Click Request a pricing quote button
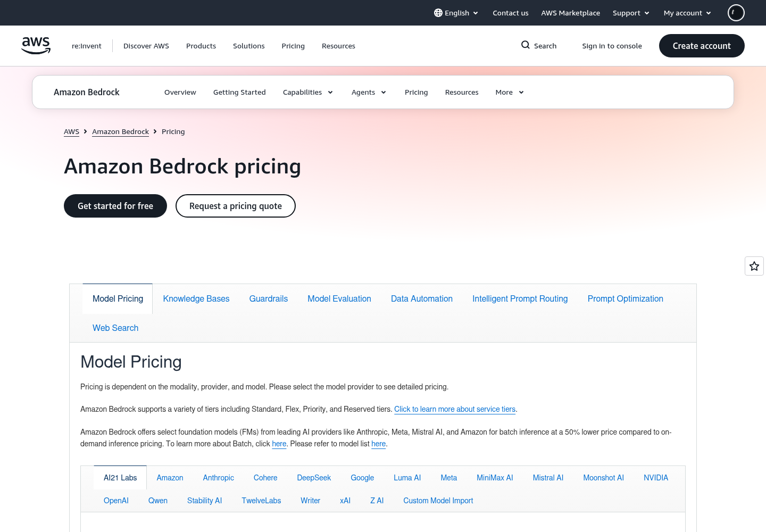The width and height of the screenshot is (766, 532). (236, 206)
